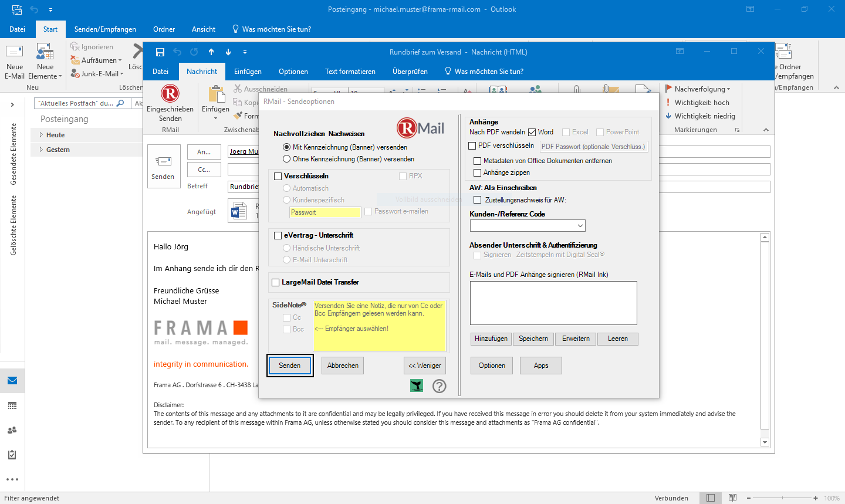The width and height of the screenshot is (845, 504).
Task: Click the << Weniger button
Action: coord(425,366)
